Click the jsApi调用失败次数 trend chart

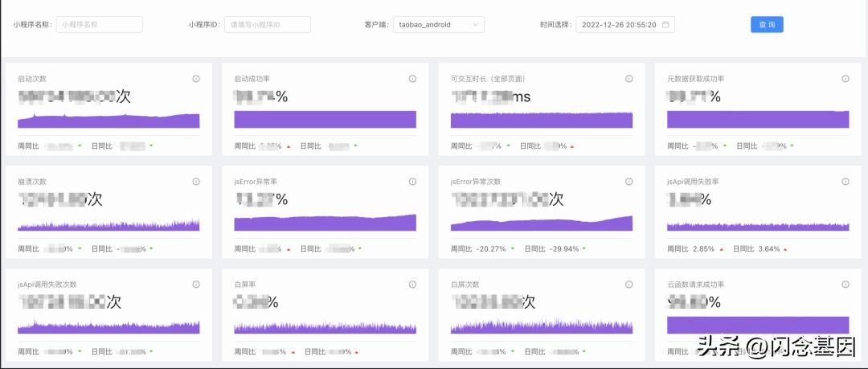coord(108,326)
